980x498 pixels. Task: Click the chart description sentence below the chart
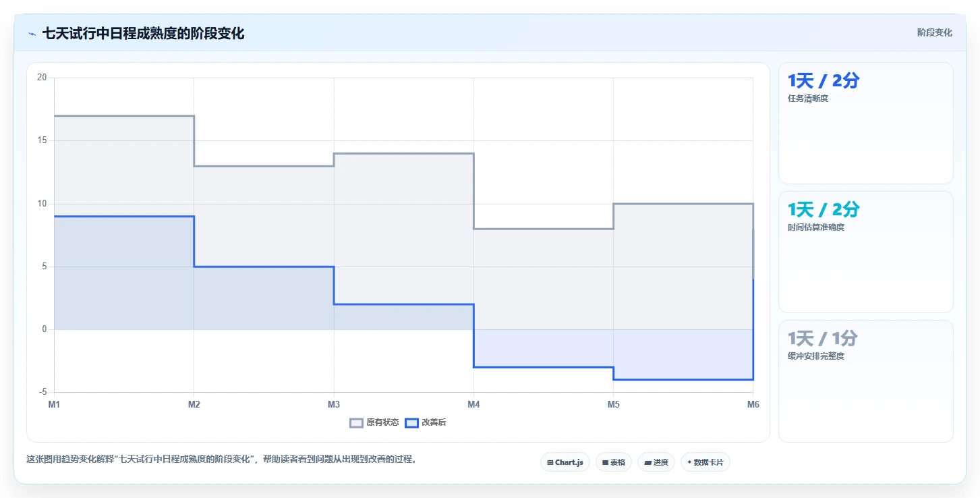point(223,460)
